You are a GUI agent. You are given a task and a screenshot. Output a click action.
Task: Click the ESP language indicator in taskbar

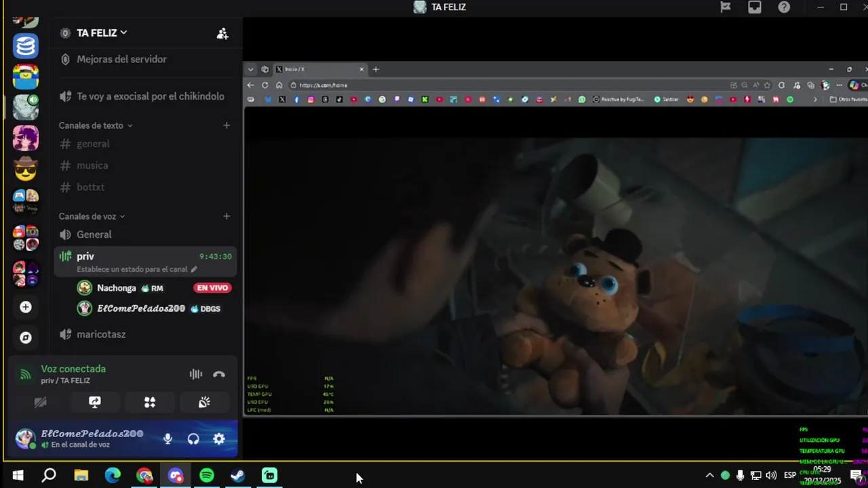[x=790, y=475]
